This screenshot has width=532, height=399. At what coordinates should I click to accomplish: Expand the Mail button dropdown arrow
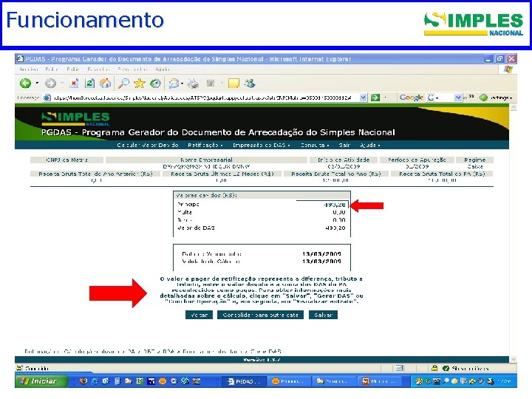[x=183, y=83]
